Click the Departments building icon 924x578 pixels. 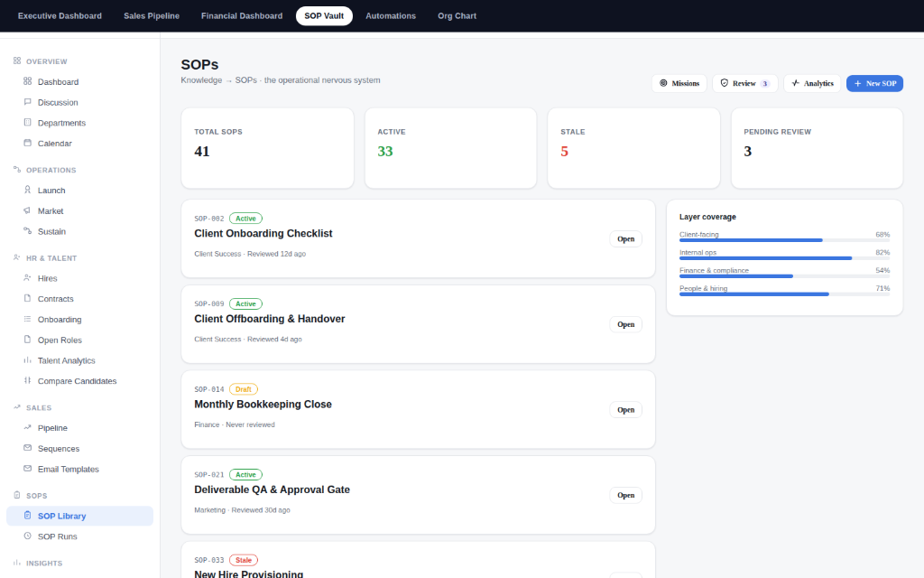point(28,123)
